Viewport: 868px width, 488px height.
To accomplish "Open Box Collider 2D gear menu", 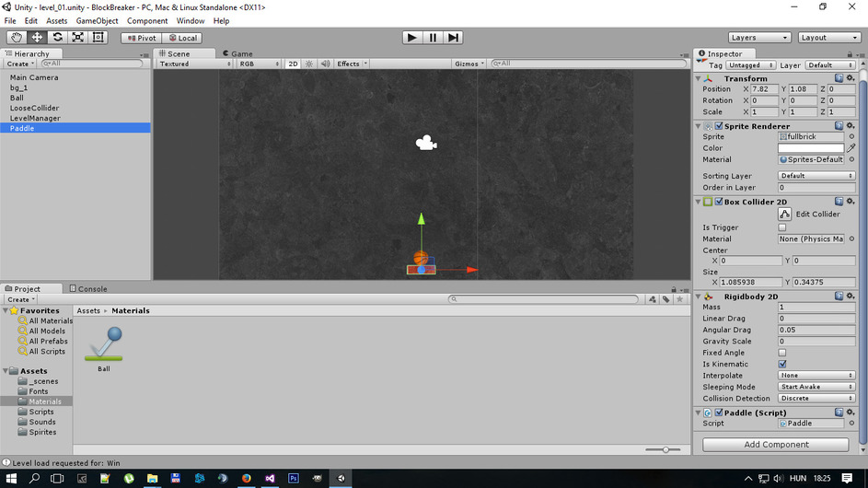I will (851, 202).
